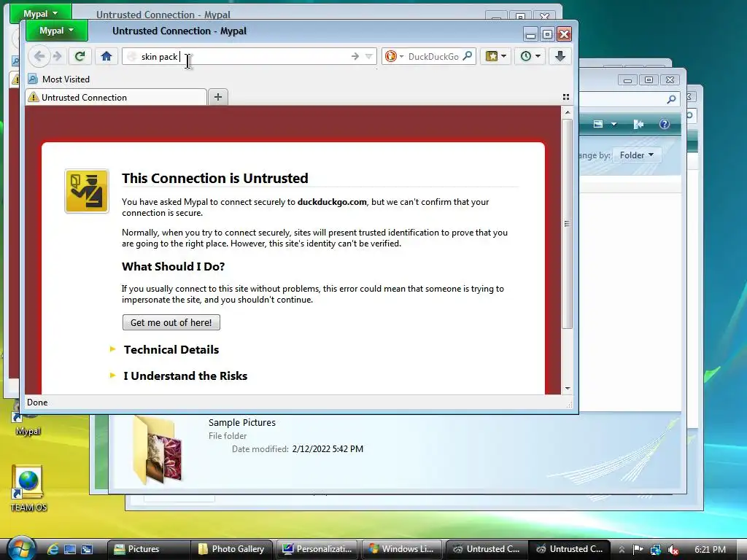Click the page scrollbar up arrow
Image resolution: width=747 pixels, height=560 pixels.
pos(567,112)
